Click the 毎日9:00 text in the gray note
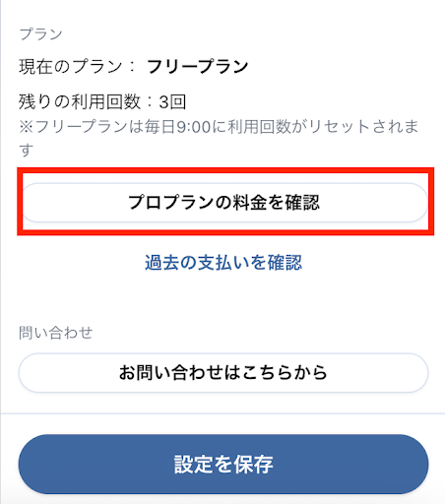 pos(177,127)
